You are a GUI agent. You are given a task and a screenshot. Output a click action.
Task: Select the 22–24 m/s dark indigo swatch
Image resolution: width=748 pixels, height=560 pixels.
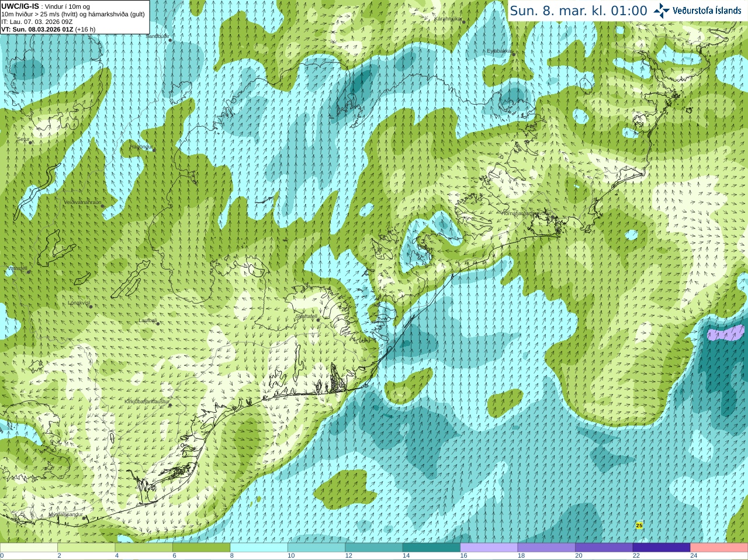click(662, 548)
